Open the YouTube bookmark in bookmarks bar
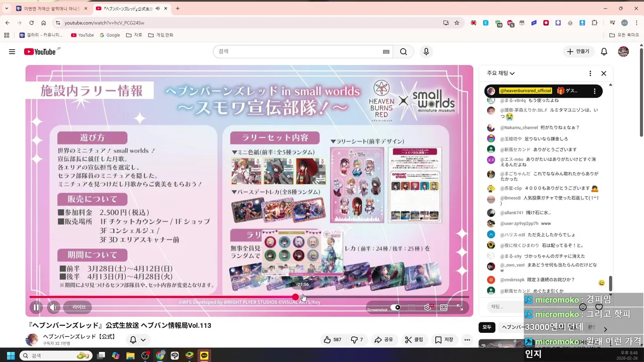The width and height of the screenshot is (644, 362). click(83, 35)
